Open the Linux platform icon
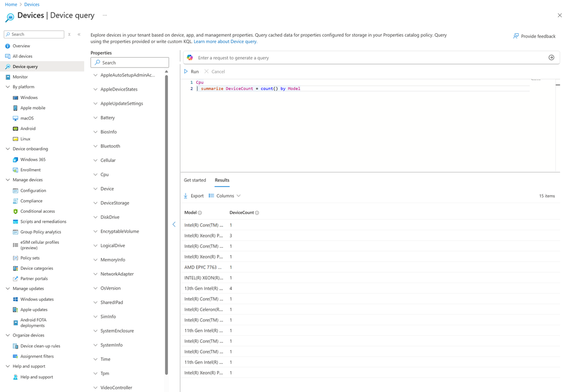The width and height of the screenshot is (565, 392). click(15, 139)
